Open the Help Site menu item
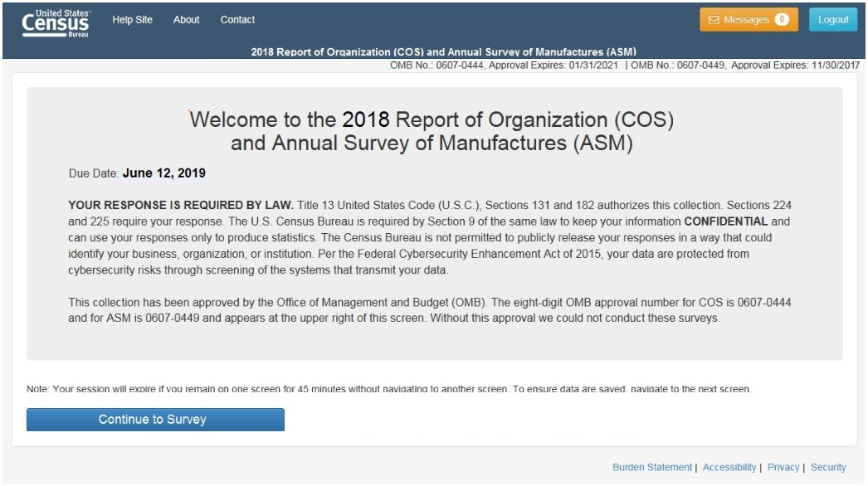Viewport: 868px width, 486px height. pyautogui.click(x=132, y=20)
